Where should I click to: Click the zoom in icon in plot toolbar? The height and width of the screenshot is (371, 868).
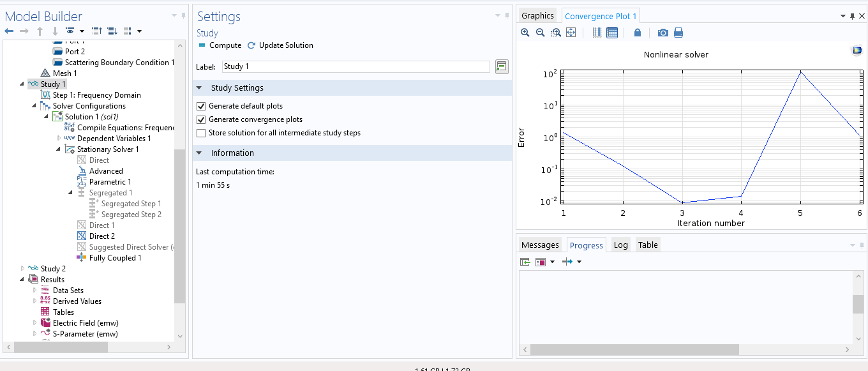coord(525,33)
